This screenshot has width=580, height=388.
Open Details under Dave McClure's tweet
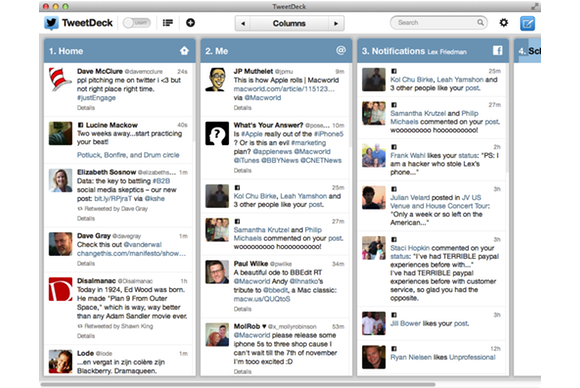86,108
